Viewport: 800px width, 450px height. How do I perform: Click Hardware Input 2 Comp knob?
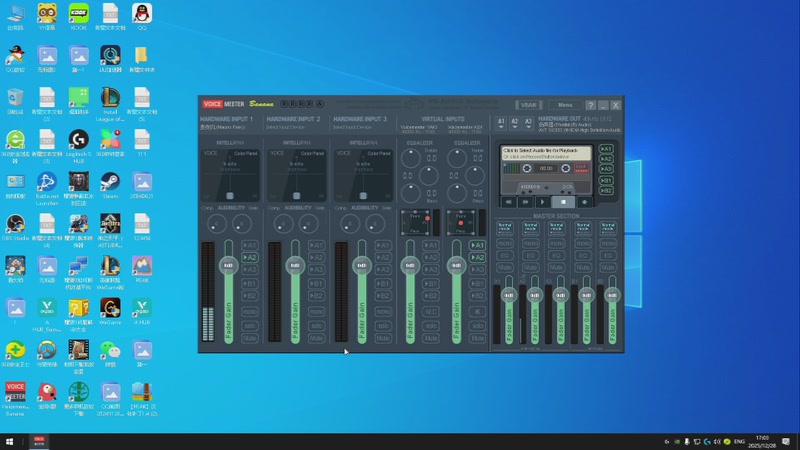pos(283,224)
